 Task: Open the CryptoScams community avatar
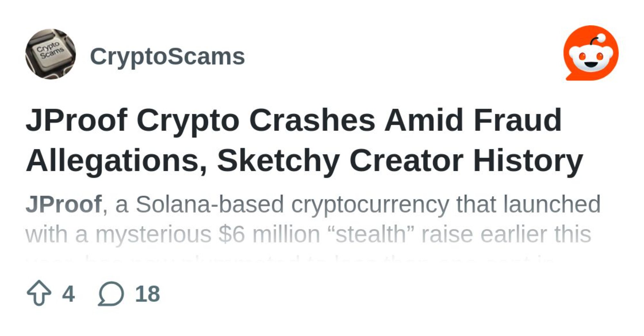pyautogui.click(x=51, y=54)
